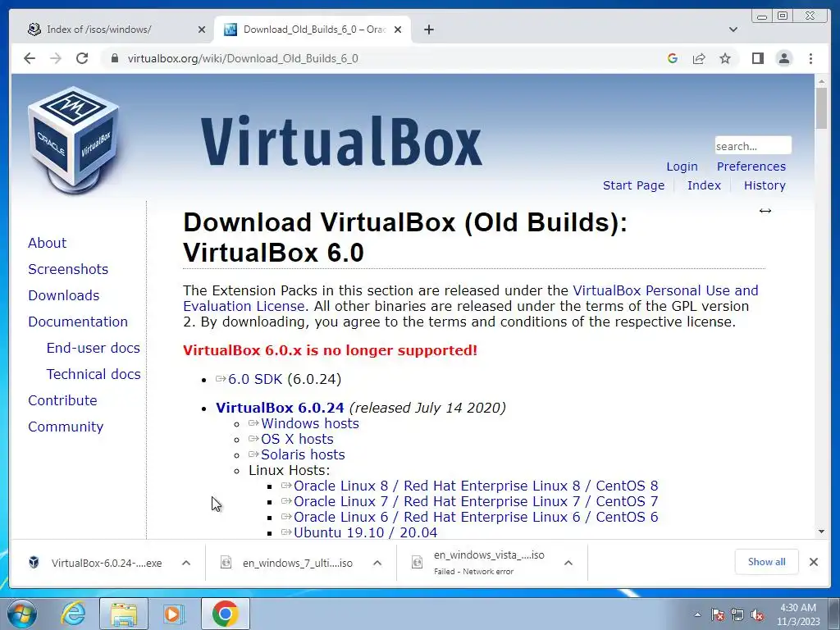Click the padlock site info icon
840x630 pixels.
coord(114,58)
